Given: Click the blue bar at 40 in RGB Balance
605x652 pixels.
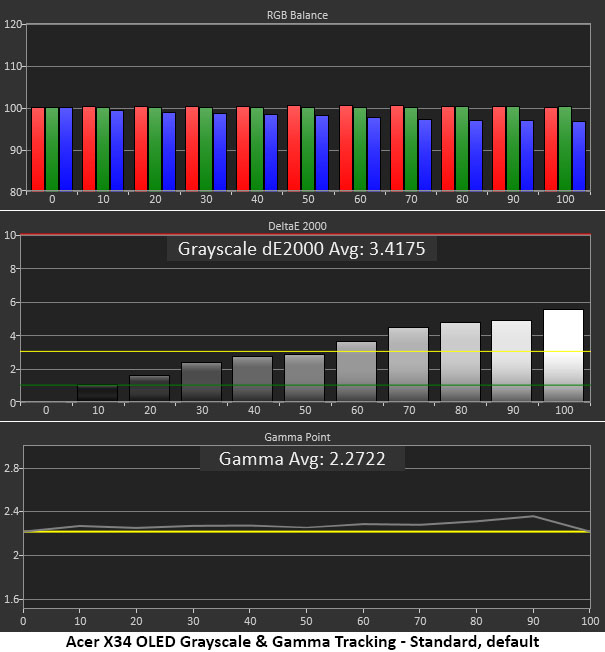Looking at the screenshot, I should pyautogui.click(x=271, y=152).
